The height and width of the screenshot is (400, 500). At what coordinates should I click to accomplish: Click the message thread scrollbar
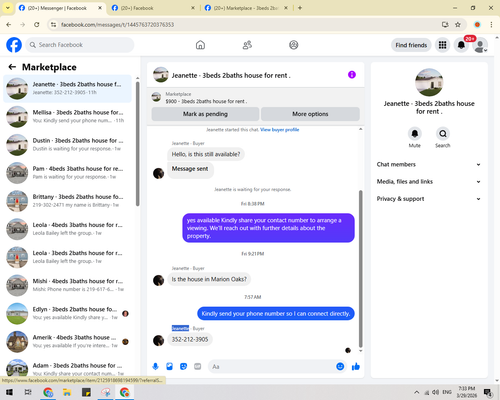[x=360, y=269]
